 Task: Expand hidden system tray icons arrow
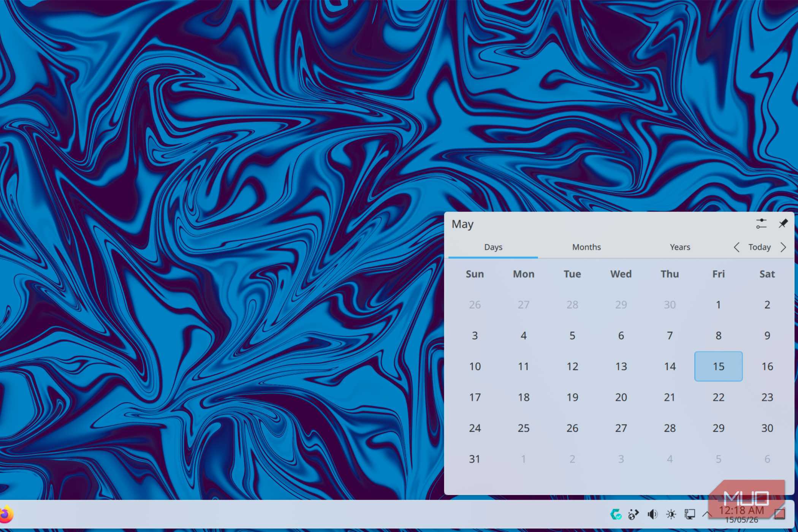(x=707, y=515)
